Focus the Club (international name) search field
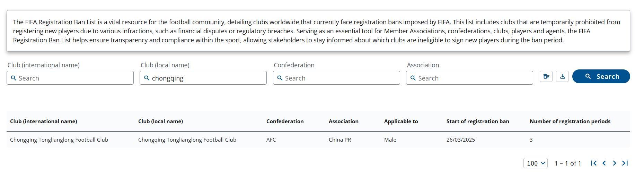Screen dimensions: 644x185 coord(70,78)
